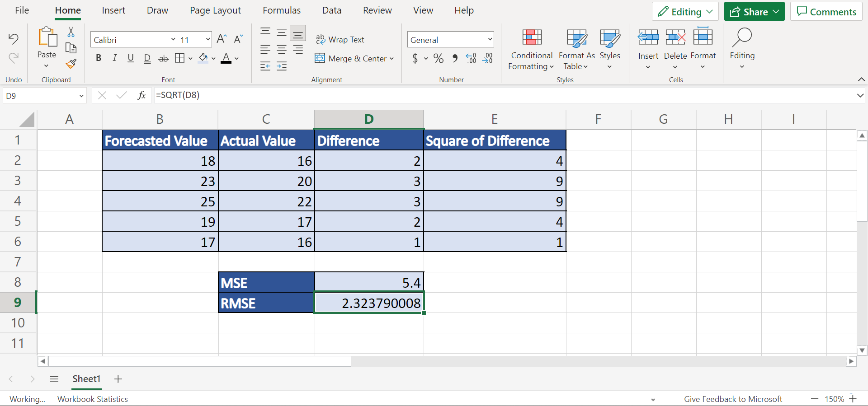This screenshot has height=406, width=868.
Task: Toggle Bold formatting
Action: (99, 58)
